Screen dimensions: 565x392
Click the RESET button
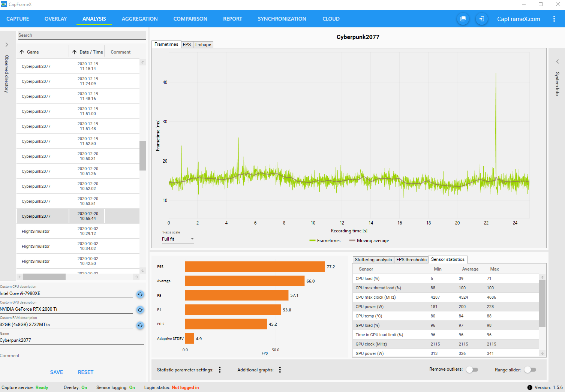pos(85,372)
